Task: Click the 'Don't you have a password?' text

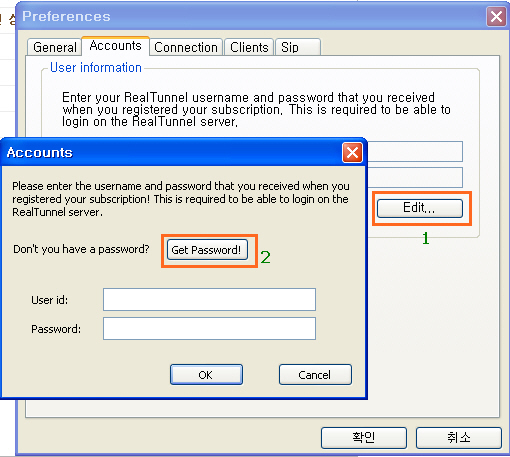Action: point(81,249)
